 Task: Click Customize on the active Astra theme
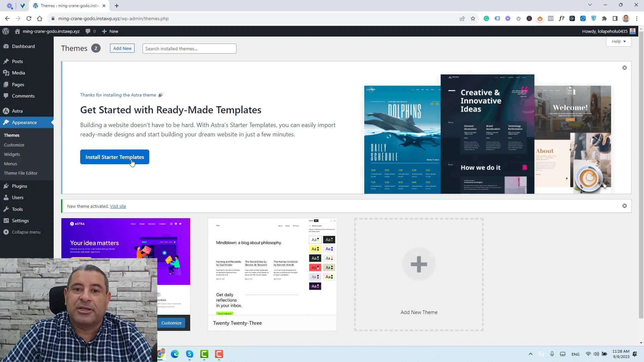(171, 323)
